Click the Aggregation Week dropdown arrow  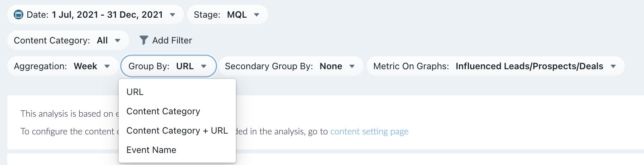point(107,66)
